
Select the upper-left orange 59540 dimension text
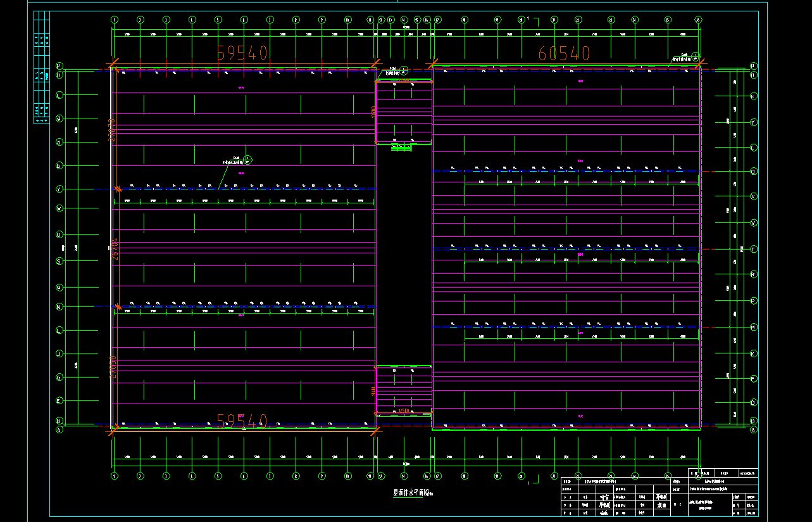click(242, 53)
